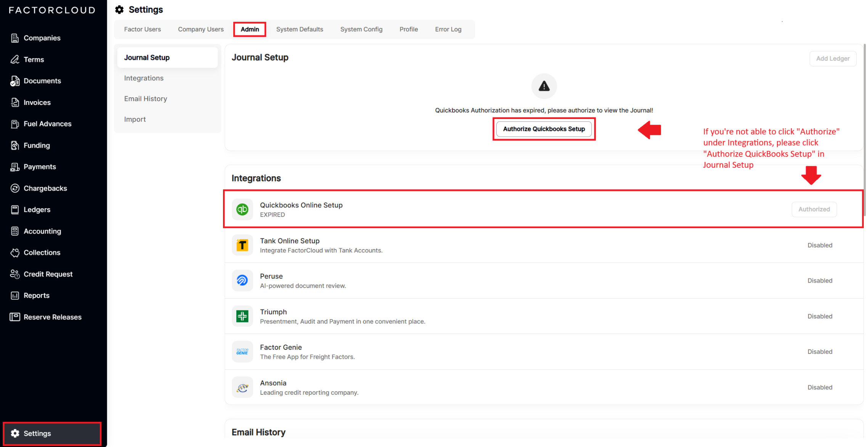Click the warning triangle icon in Journal Setup
The width and height of the screenshot is (868, 447).
pyautogui.click(x=544, y=86)
